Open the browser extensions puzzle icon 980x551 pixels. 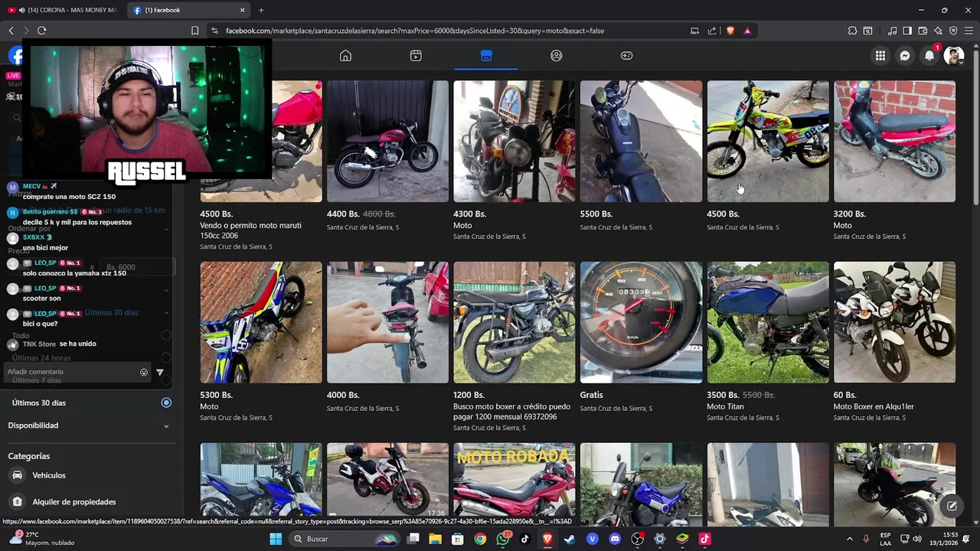(852, 31)
